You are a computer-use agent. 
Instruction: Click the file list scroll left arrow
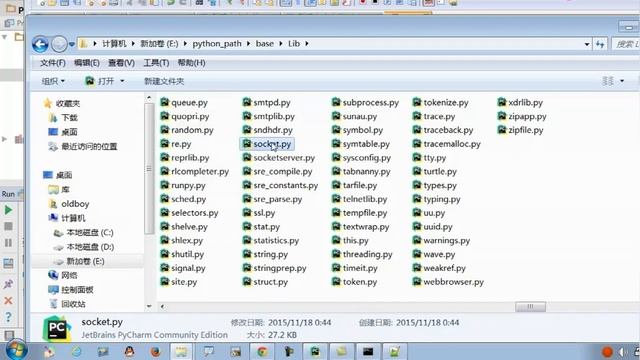click(x=162, y=306)
